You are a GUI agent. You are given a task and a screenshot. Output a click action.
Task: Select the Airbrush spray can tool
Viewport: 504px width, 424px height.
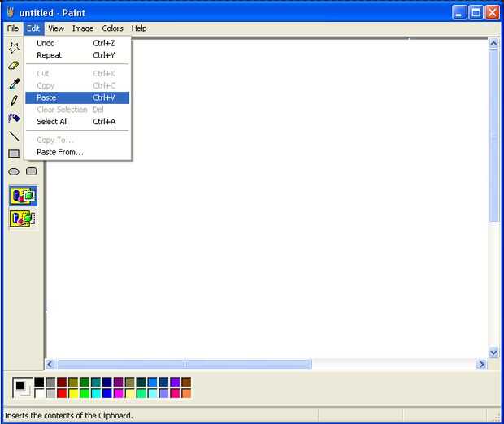14,119
